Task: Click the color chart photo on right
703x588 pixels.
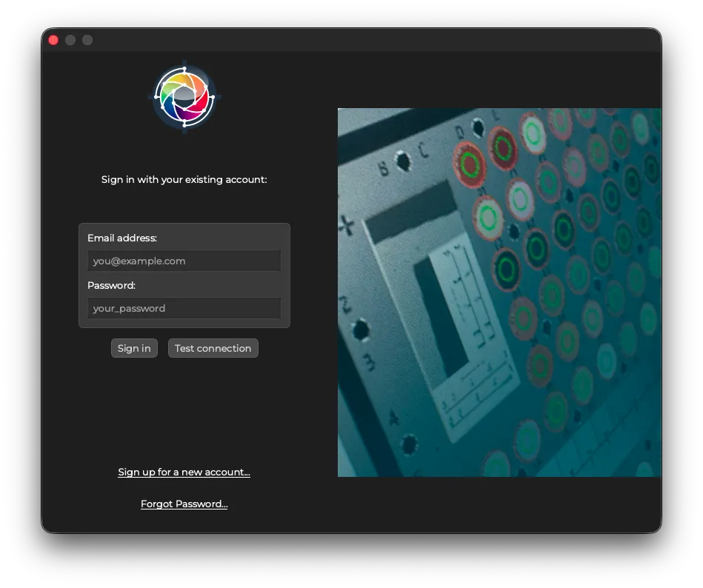Action: [x=499, y=293]
